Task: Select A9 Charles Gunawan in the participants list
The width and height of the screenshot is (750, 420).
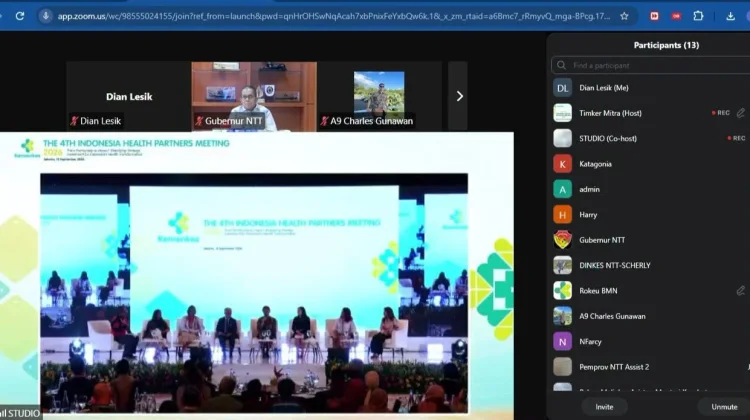Action: click(651, 316)
